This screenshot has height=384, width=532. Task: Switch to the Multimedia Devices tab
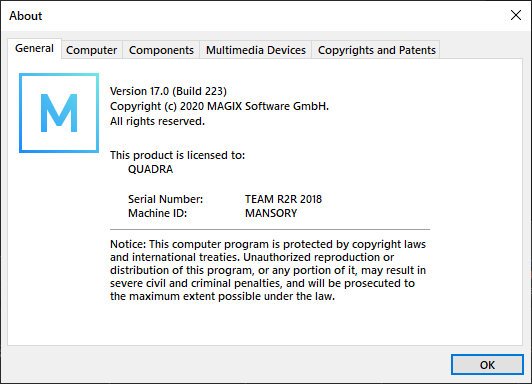[x=256, y=50]
